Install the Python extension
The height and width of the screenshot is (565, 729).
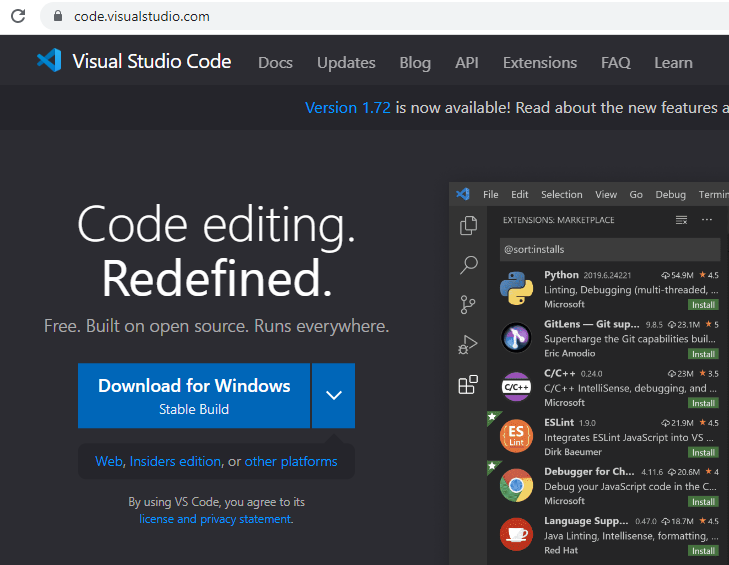click(x=703, y=305)
